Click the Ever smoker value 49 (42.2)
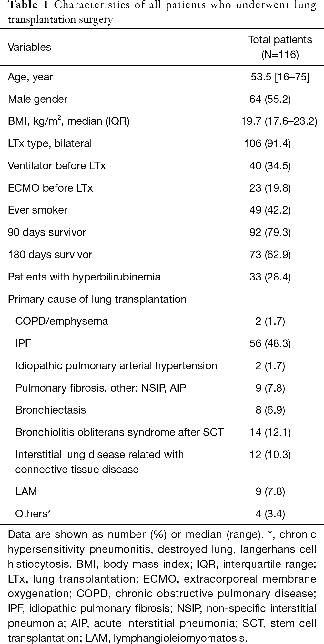This screenshot has width=324, height=644. click(270, 210)
